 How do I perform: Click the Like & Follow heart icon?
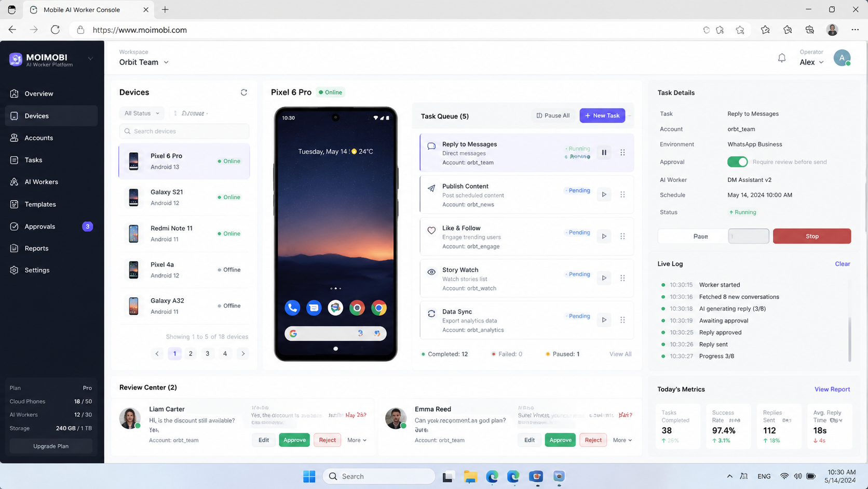point(431,230)
